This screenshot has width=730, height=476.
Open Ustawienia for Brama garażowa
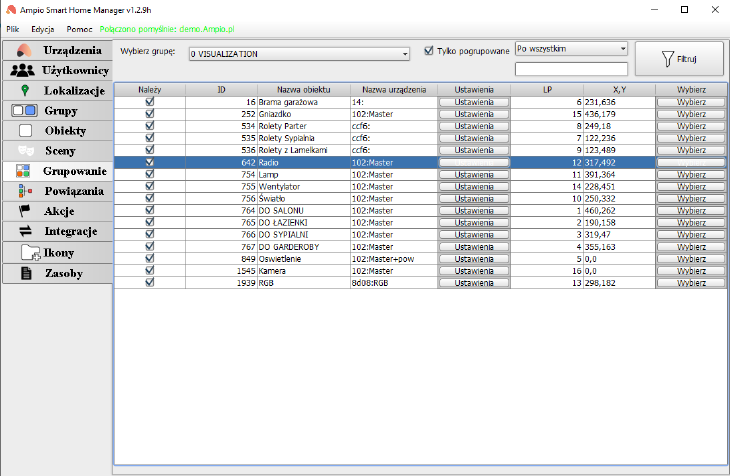pos(474,102)
